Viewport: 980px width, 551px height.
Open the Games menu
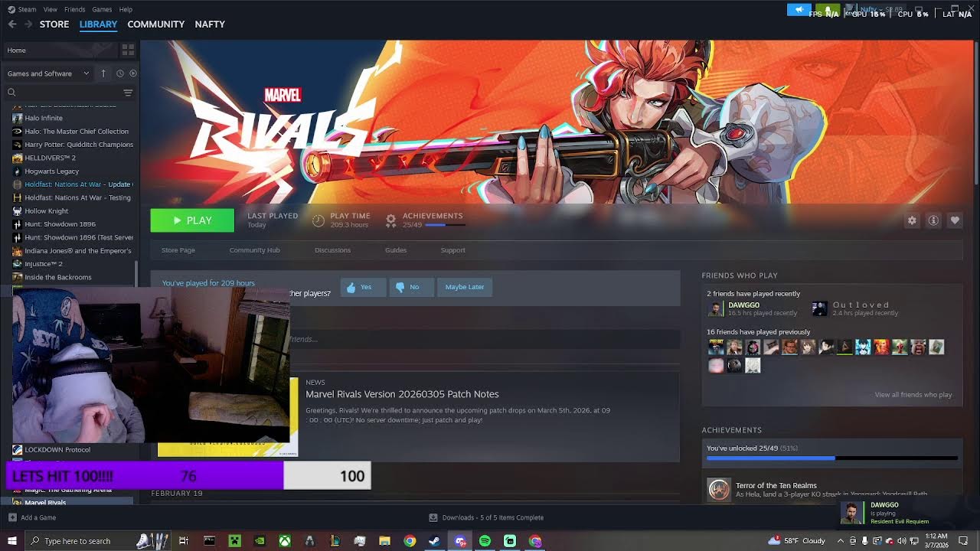click(102, 9)
